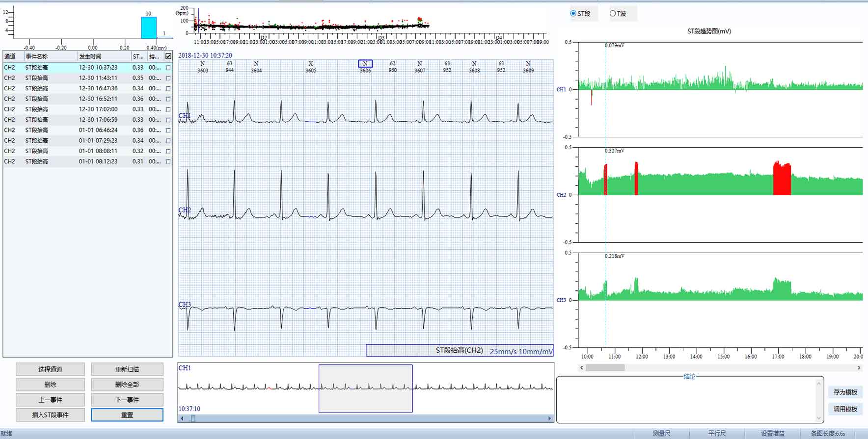The width and height of the screenshot is (868, 439).
Task: Click the 重新扫描 button
Action: click(127, 369)
